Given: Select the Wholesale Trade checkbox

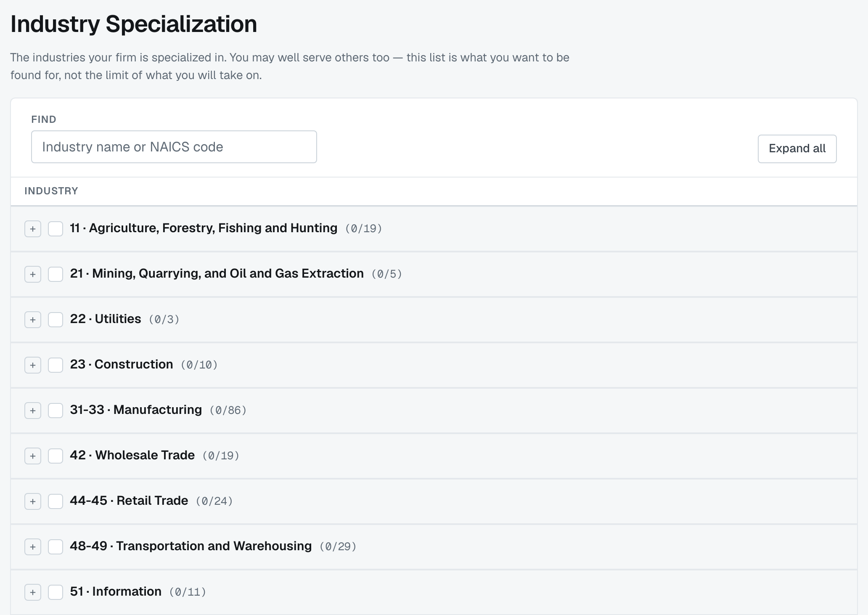Looking at the screenshot, I should click(x=56, y=456).
